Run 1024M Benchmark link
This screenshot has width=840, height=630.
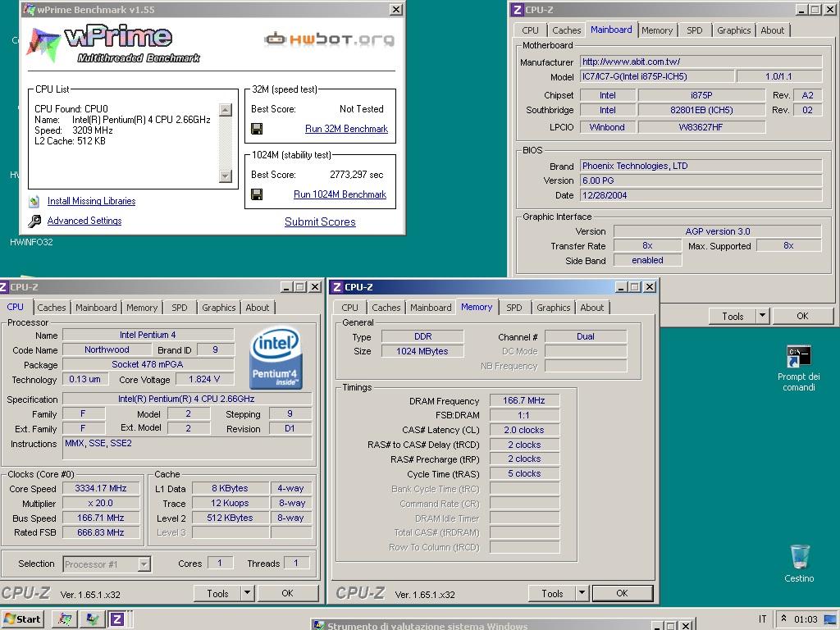pyautogui.click(x=340, y=194)
